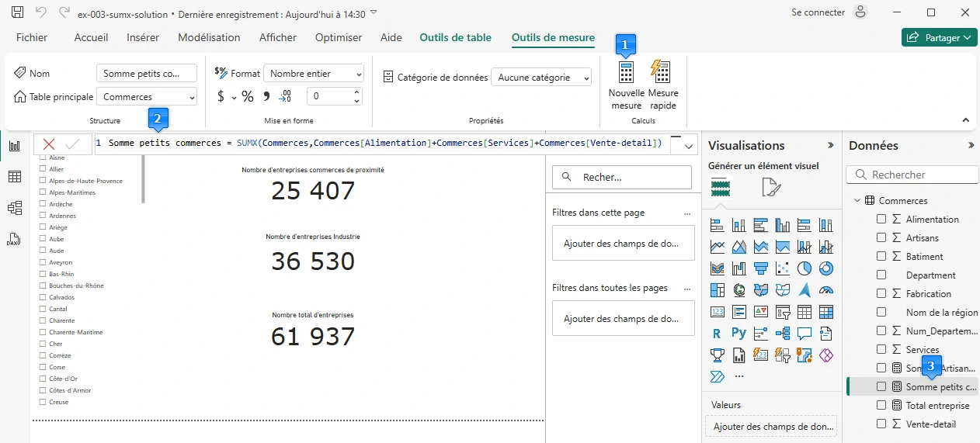Save the file using the diskette icon

pyautogui.click(x=17, y=12)
